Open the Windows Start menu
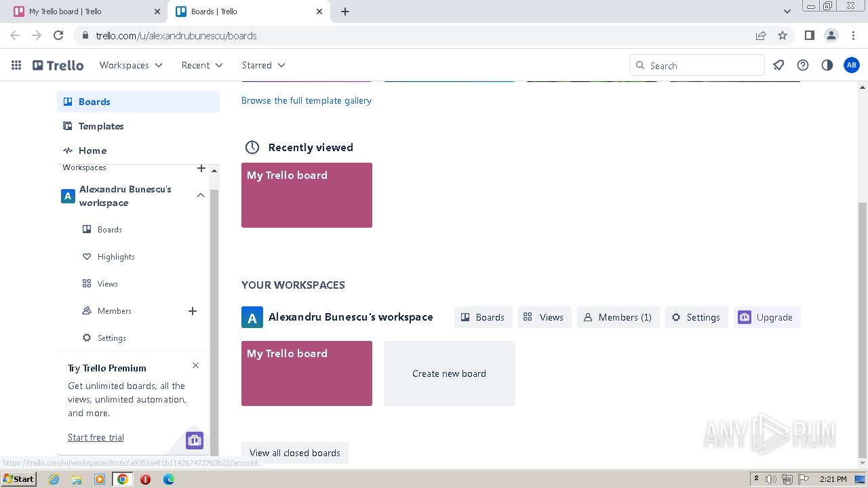This screenshot has width=868, height=488. click(x=19, y=479)
